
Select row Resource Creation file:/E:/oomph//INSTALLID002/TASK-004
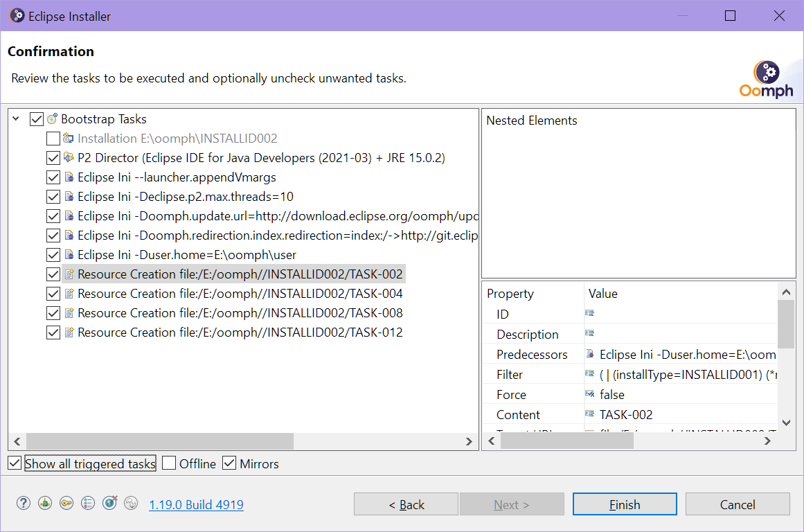[x=240, y=294]
